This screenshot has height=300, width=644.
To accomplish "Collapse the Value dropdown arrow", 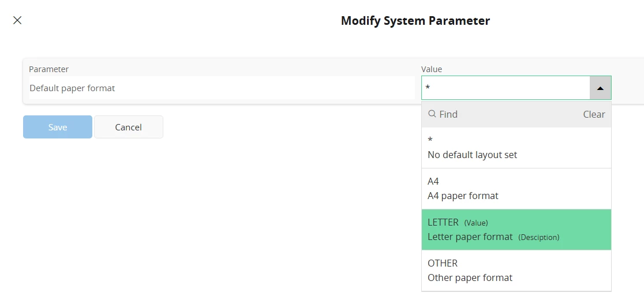I will point(600,88).
